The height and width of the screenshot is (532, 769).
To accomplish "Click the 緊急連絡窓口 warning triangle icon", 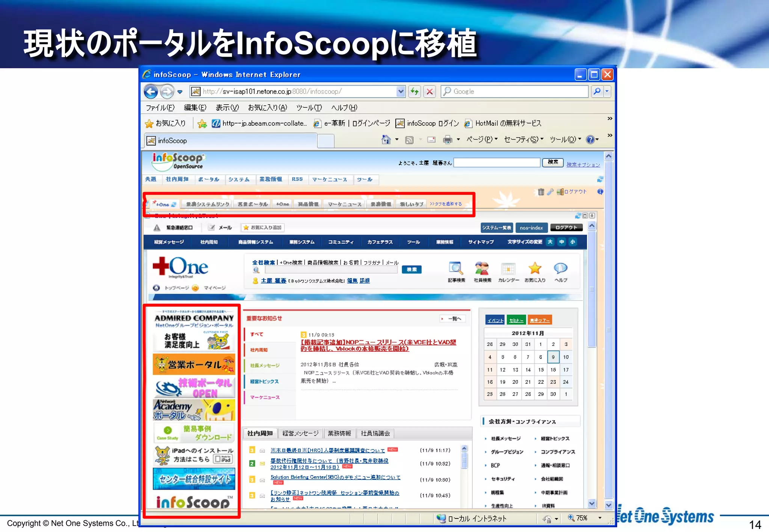I will click(x=157, y=227).
